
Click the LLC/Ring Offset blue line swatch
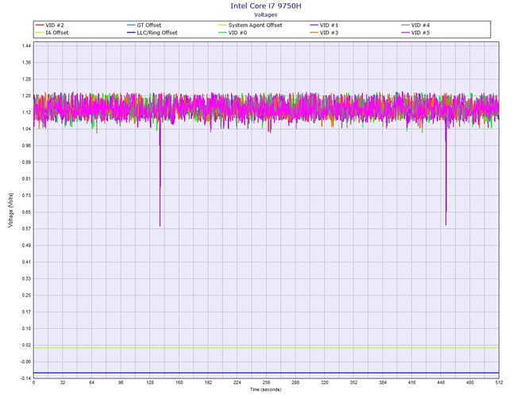(x=131, y=33)
